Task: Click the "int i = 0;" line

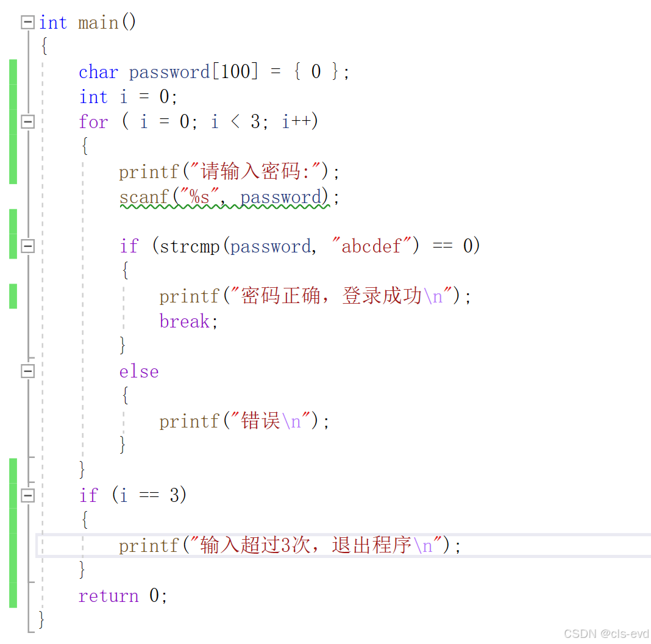Action: point(128,97)
